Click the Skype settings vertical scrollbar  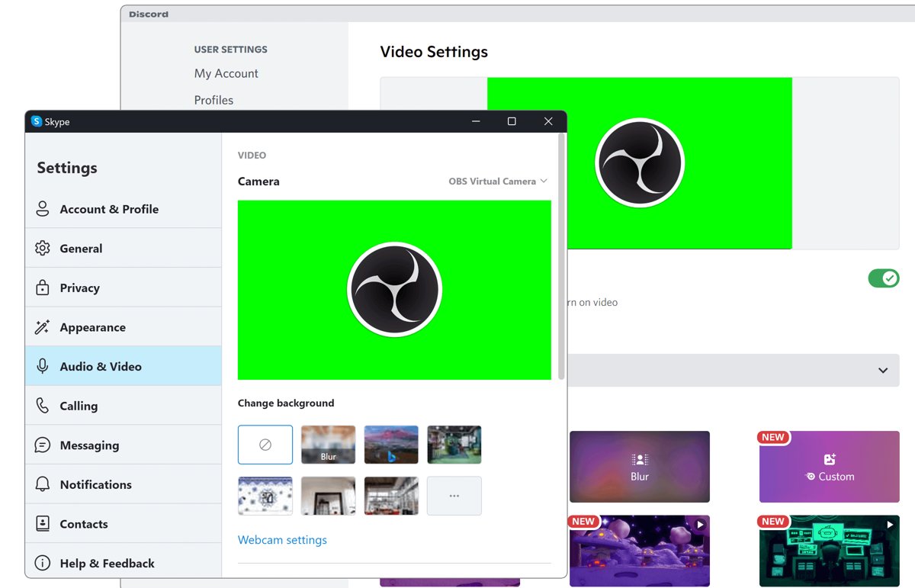click(x=561, y=256)
